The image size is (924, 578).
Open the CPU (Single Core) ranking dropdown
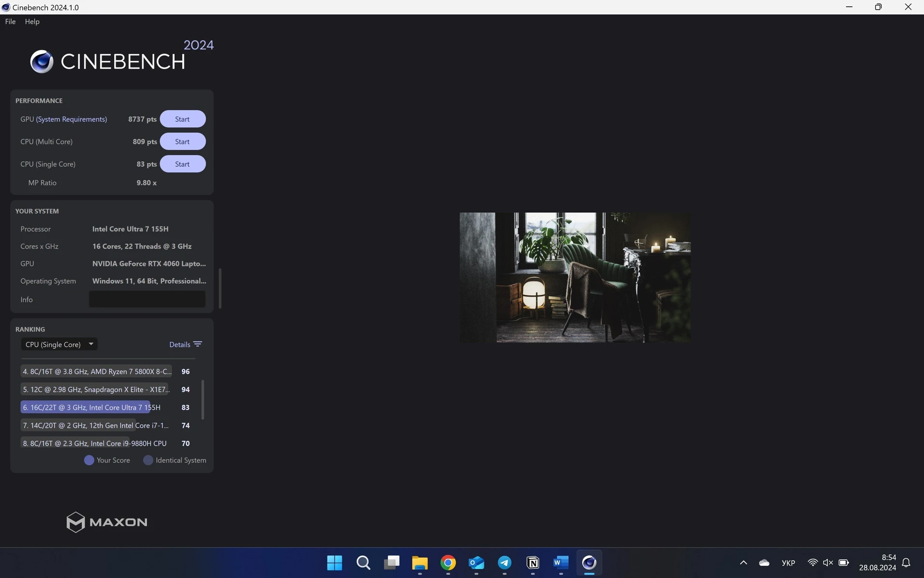[59, 344]
